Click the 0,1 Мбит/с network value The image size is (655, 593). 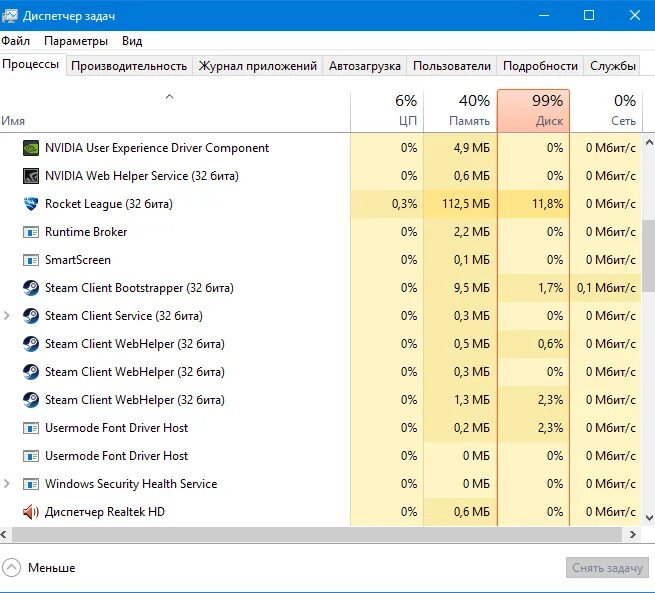pyautogui.click(x=607, y=288)
